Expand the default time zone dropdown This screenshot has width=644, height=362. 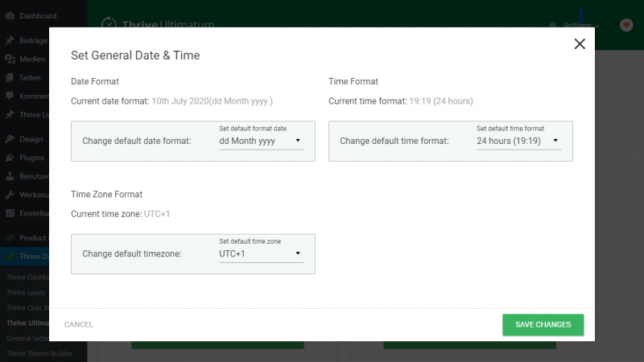coord(260,253)
